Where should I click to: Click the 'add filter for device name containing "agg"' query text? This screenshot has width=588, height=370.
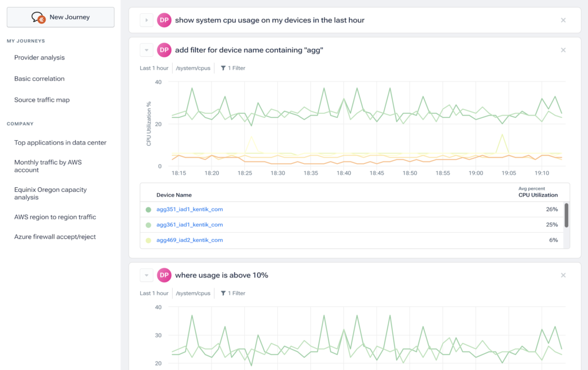[249, 51]
